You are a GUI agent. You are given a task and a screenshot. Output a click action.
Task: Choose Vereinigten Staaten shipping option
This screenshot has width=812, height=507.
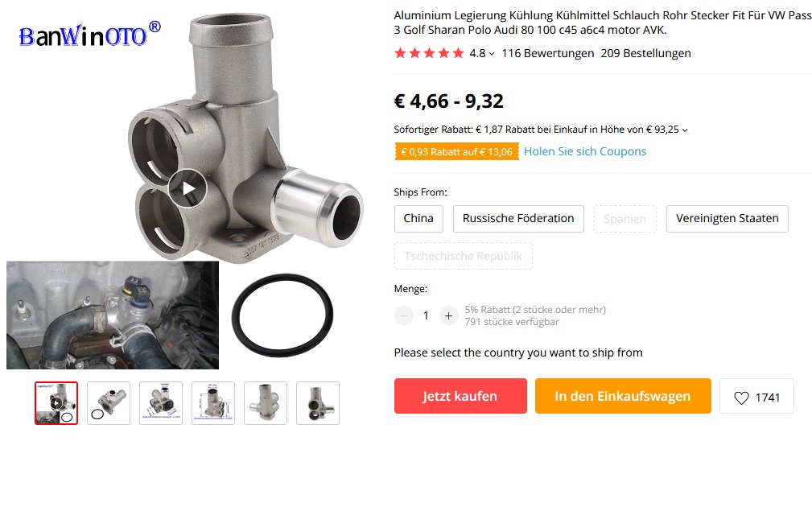coord(727,219)
